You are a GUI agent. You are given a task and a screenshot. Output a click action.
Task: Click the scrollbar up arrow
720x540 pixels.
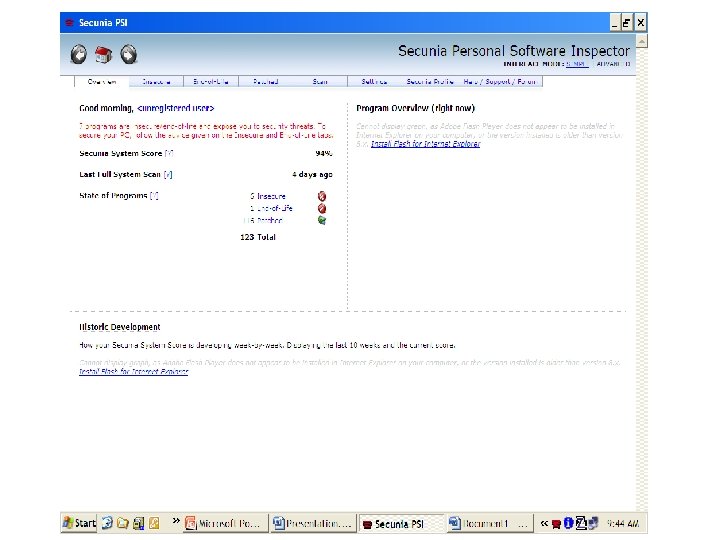[642, 41]
